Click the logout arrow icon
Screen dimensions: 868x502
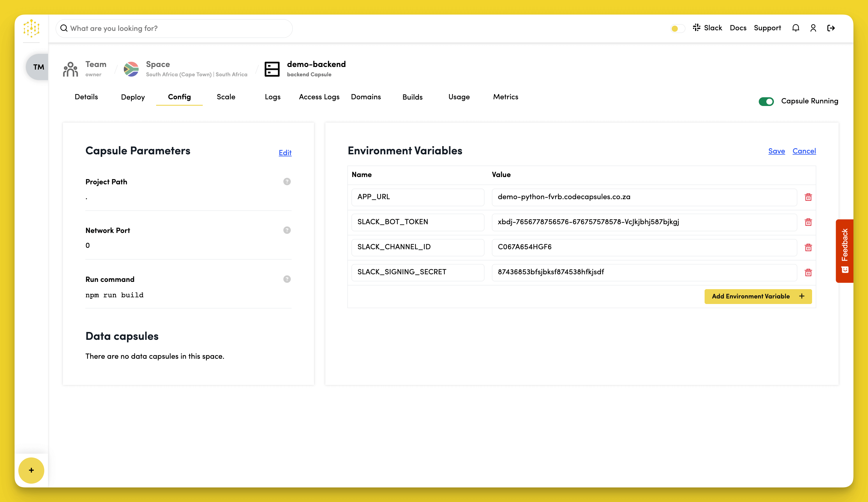point(831,28)
